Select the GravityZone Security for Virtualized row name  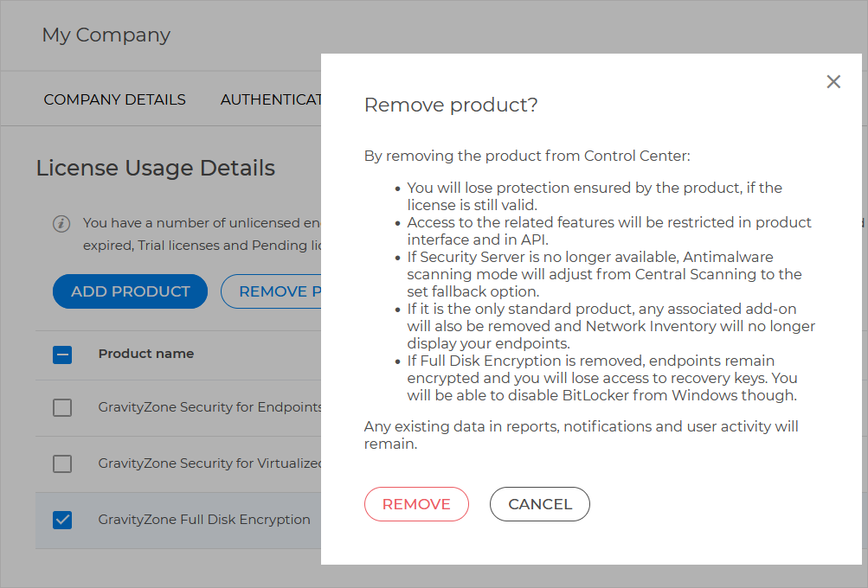tap(209, 463)
